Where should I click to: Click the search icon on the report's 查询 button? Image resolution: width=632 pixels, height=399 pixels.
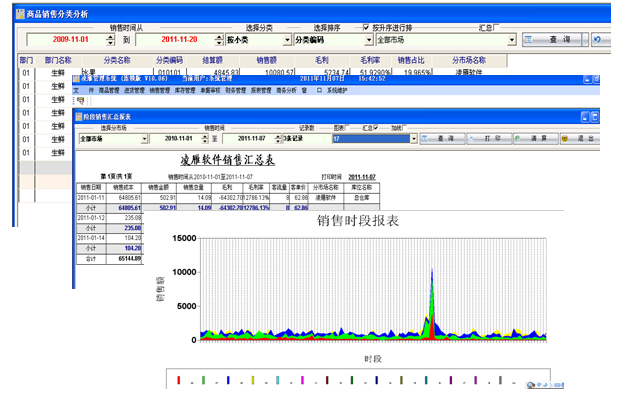tap(424, 138)
